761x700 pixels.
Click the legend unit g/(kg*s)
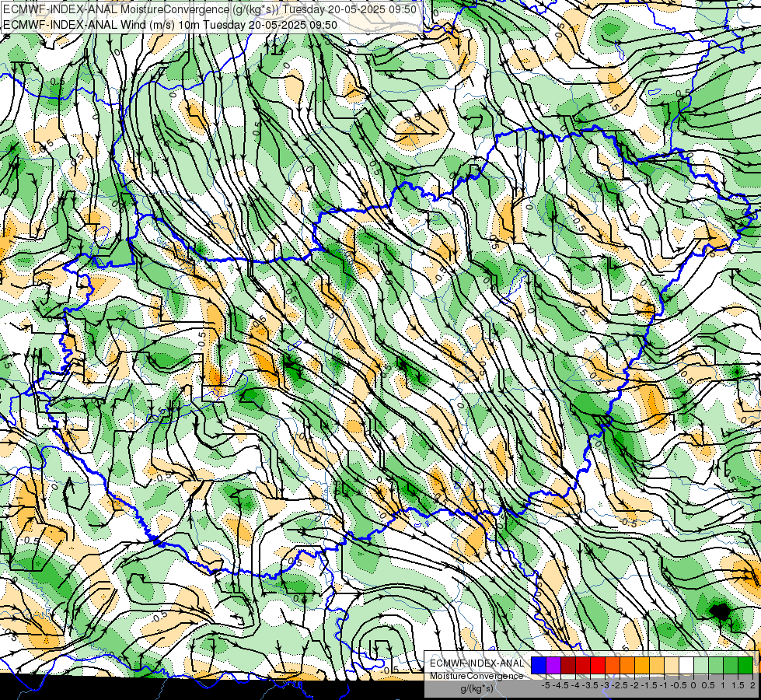point(476,688)
